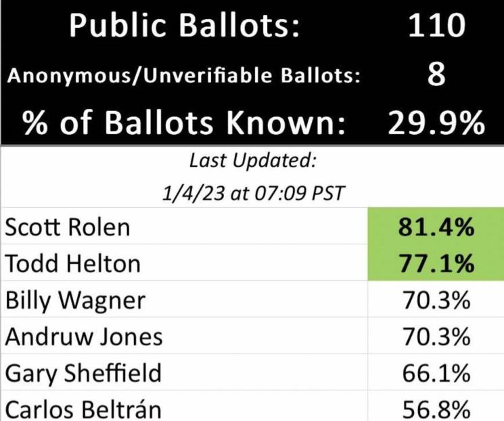504x421 pixels.
Task: Click Billy Wagner's 70.3% percentage
Action: [436, 300]
